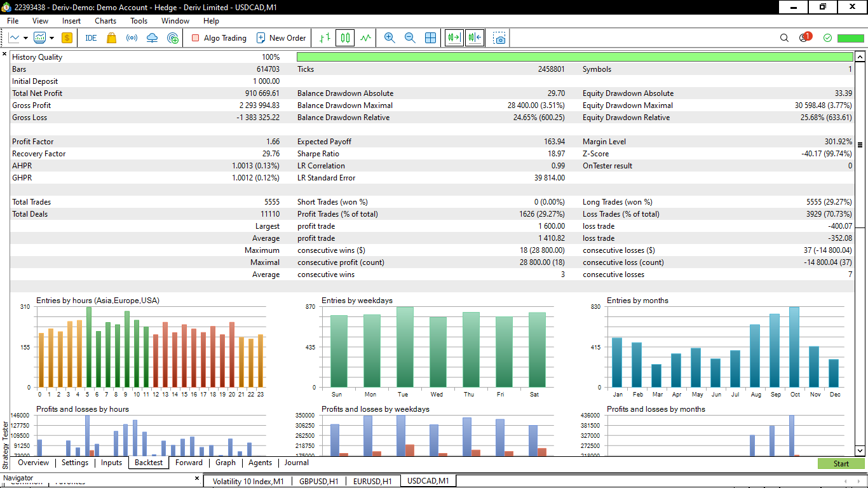The width and height of the screenshot is (868, 488).
Task: Open the Window menu
Action: (x=175, y=21)
